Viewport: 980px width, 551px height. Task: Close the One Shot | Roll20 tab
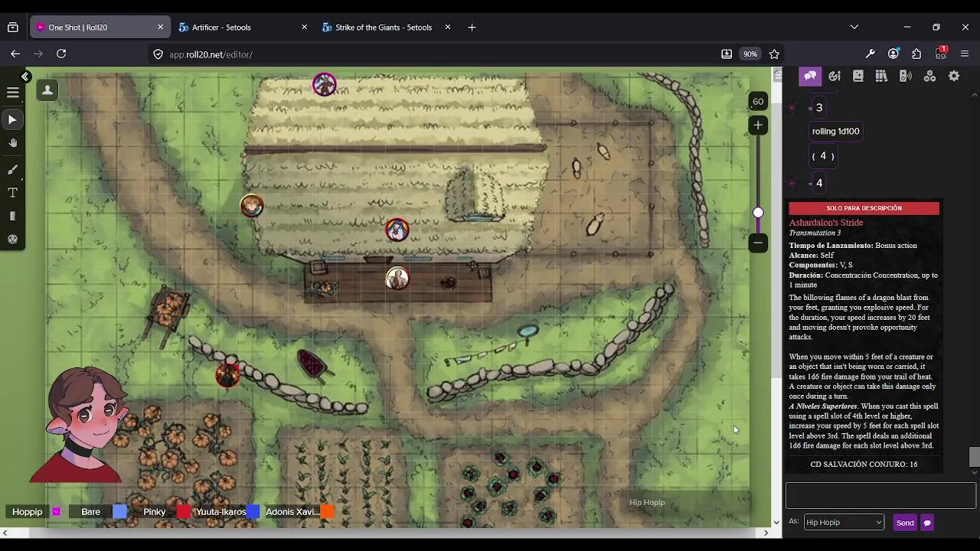[160, 28]
